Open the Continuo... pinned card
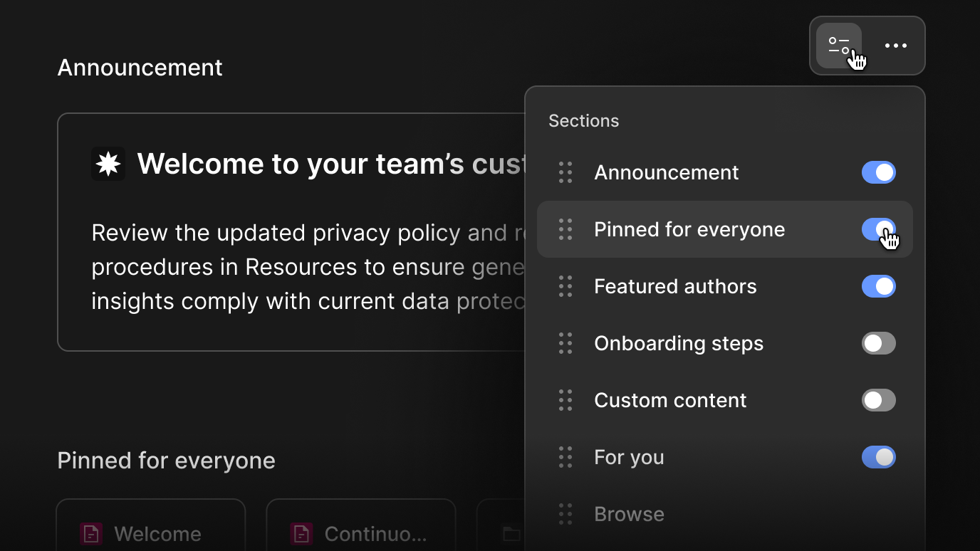This screenshot has height=551, width=980. coord(361,525)
